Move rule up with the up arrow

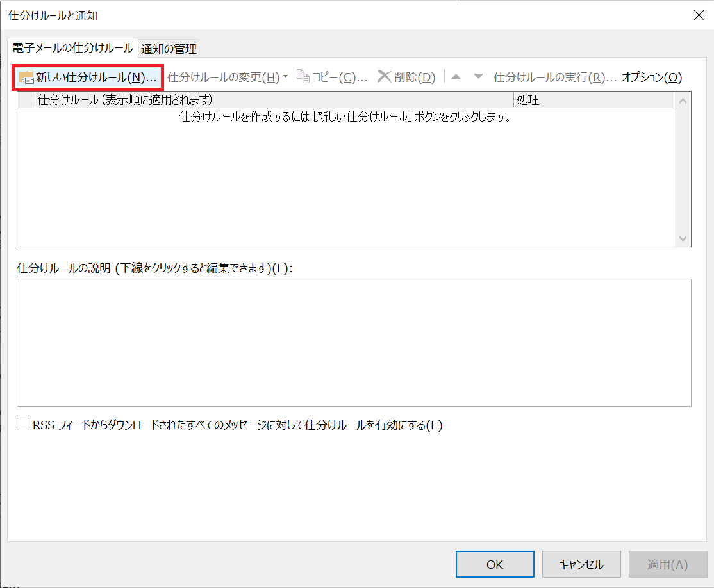coord(456,77)
